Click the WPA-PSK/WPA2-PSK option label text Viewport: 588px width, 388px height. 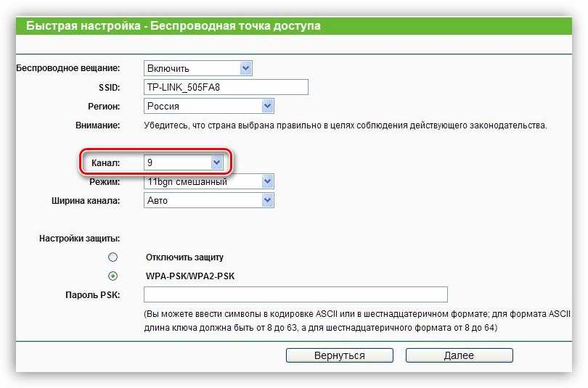point(190,276)
